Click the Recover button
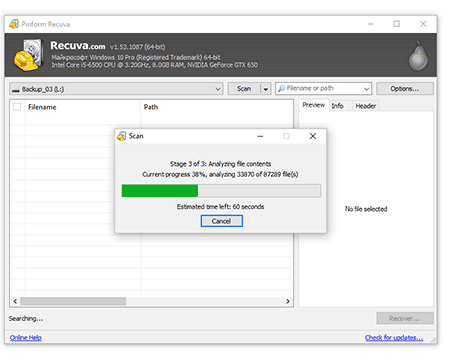The width and height of the screenshot is (450, 363). (x=405, y=318)
